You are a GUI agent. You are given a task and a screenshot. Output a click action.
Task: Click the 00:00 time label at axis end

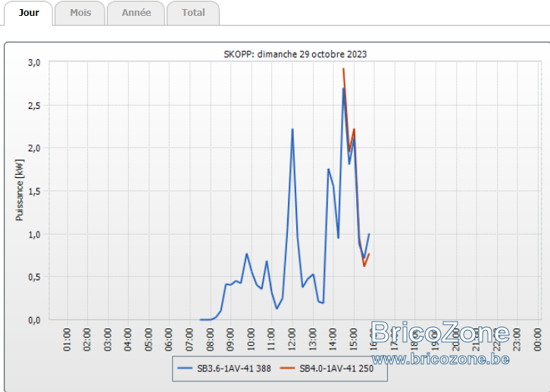[x=538, y=340]
